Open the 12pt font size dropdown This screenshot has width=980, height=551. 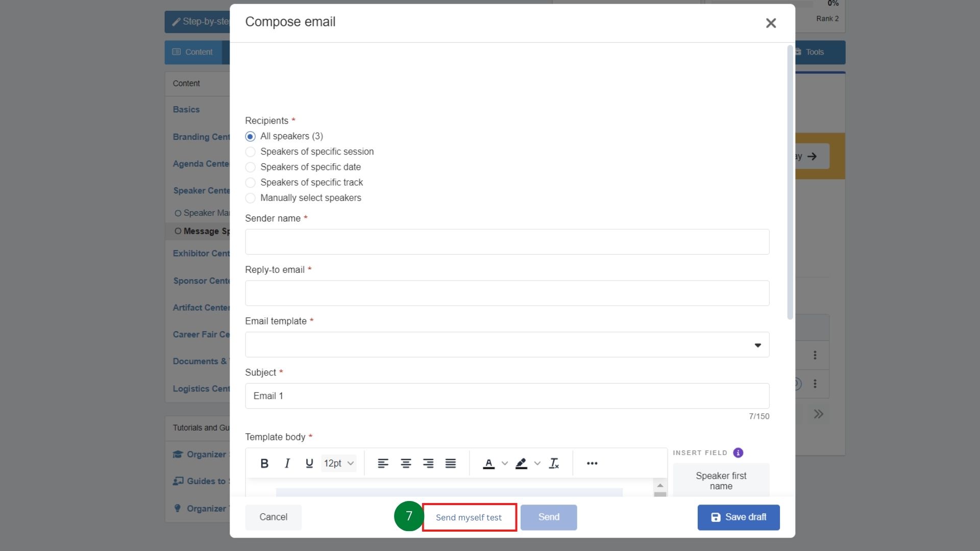click(338, 463)
